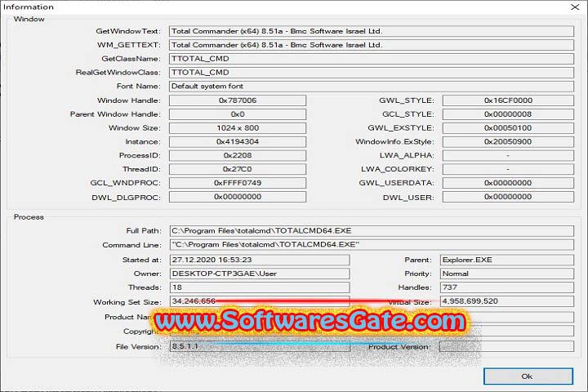Screen dimensions: 588x392
Task: Click GWL_EXSTYLE value 0x00050100
Action: pyautogui.click(x=508, y=128)
